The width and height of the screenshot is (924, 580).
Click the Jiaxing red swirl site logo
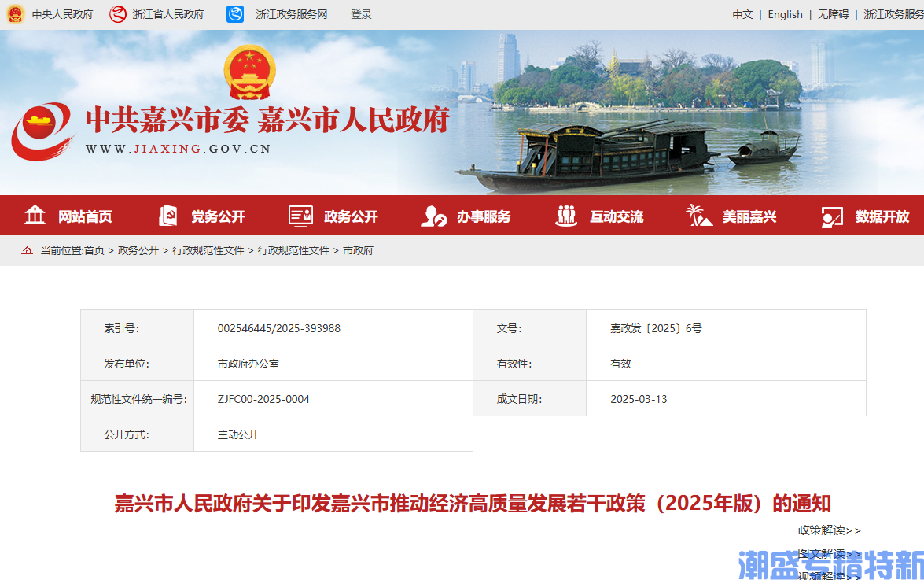pos(42,131)
